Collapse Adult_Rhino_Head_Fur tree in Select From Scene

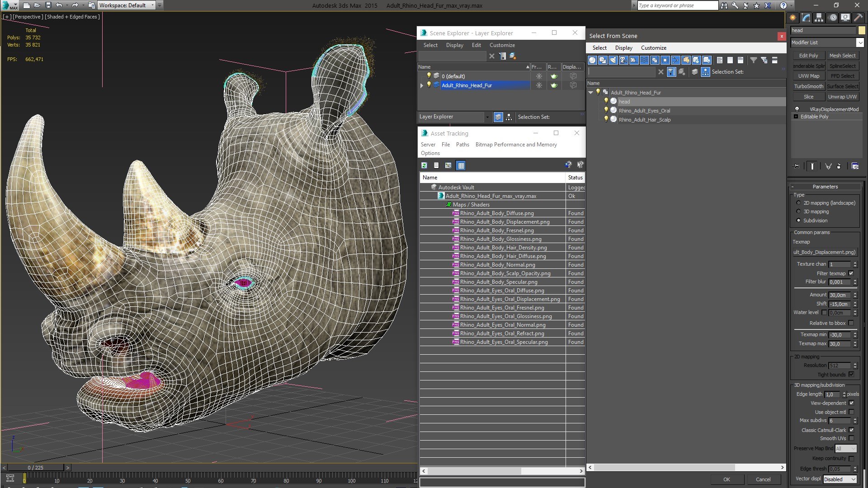tap(591, 93)
